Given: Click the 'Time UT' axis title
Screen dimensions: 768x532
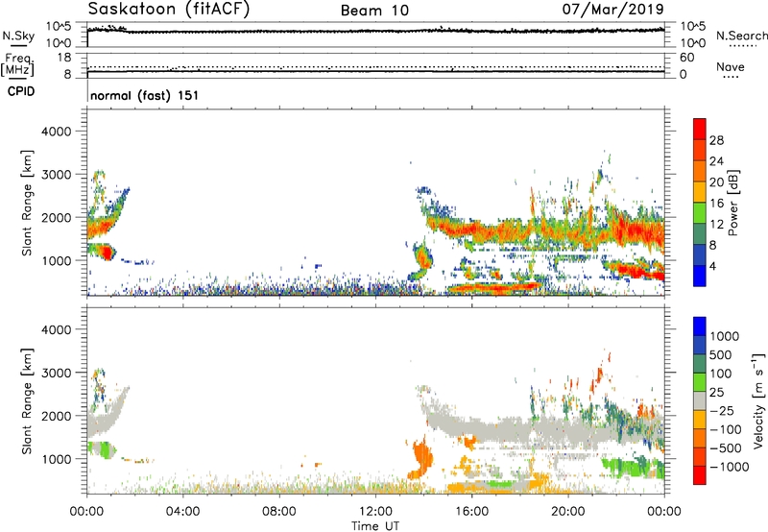Looking at the screenshot, I should tap(375, 526).
